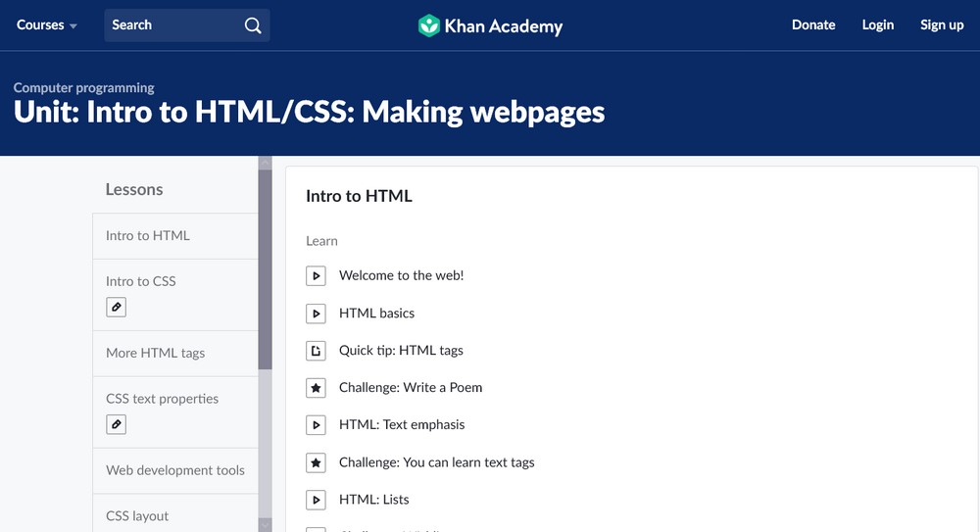This screenshot has width=980, height=532.
Task: Open the HTML basics video
Action: pyautogui.click(x=377, y=314)
